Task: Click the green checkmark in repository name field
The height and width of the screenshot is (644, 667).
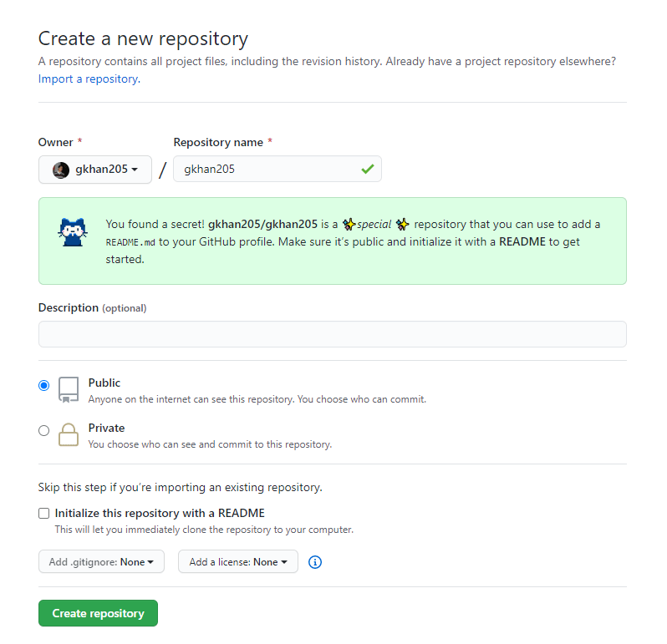Action: 368,170
